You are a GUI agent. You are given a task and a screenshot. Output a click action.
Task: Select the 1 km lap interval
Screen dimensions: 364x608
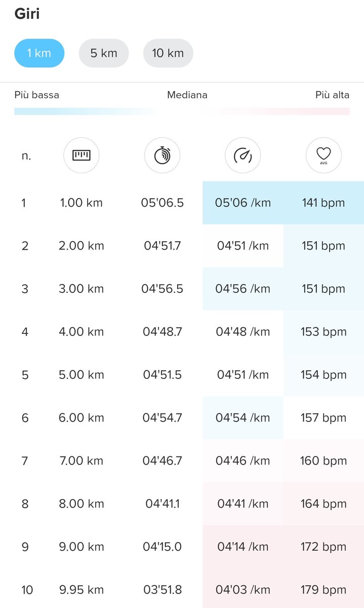coord(39,53)
